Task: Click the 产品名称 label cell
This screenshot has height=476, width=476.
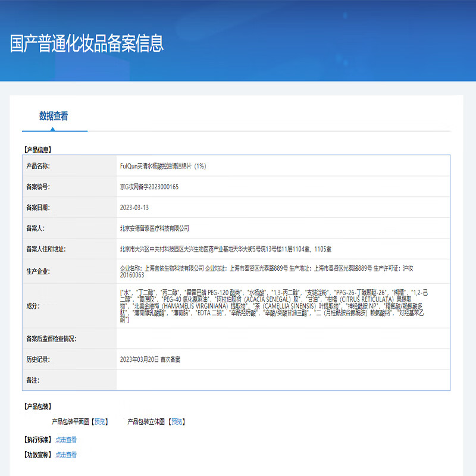Action: [x=38, y=166]
